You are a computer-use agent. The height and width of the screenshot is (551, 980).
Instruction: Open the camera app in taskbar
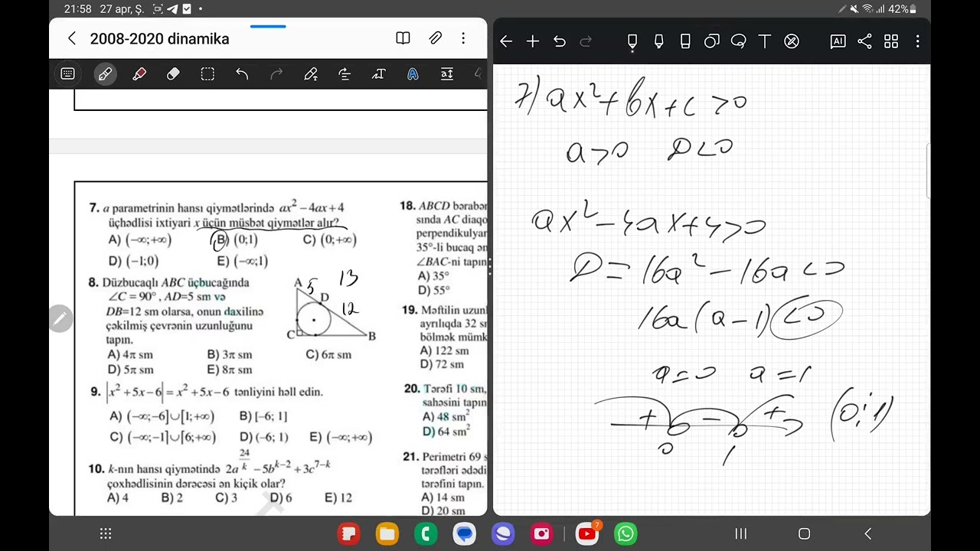coord(542,533)
